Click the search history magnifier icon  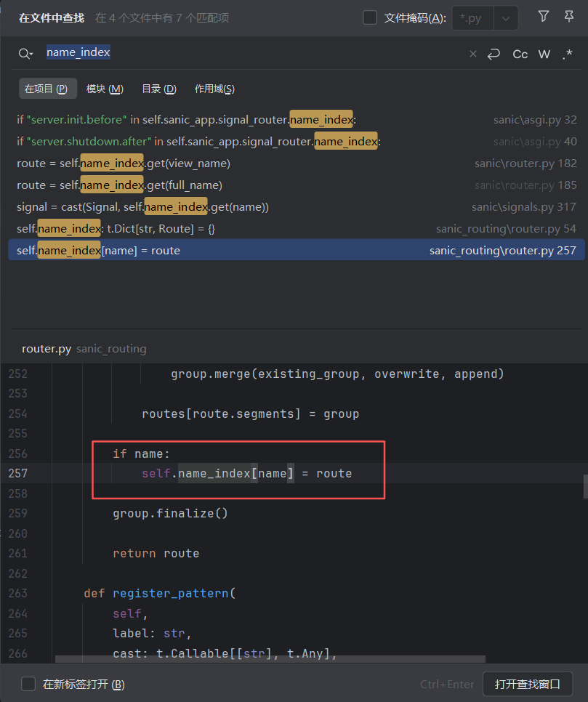click(25, 54)
